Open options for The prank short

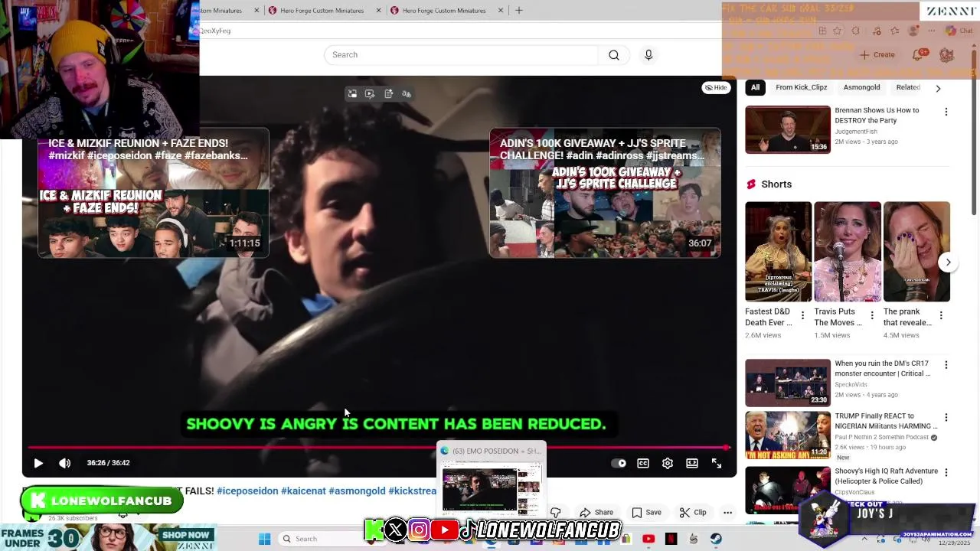click(x=940, y=315)
